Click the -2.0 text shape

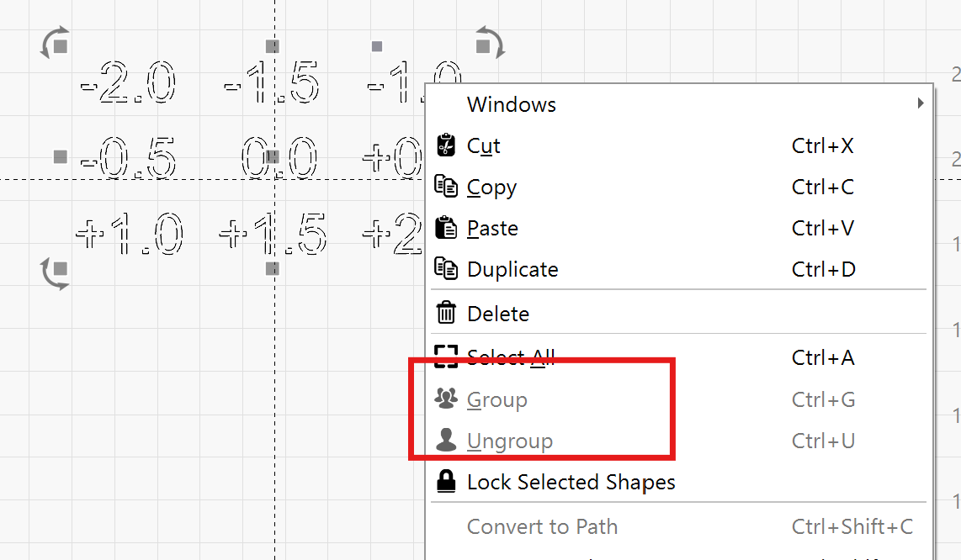point(128,86)
